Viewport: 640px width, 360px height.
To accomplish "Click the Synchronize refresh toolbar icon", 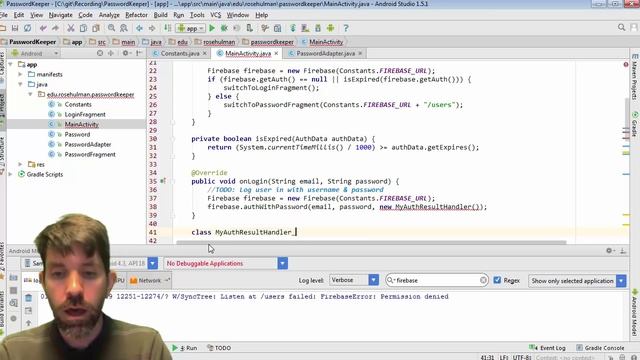I will (27, 28).
